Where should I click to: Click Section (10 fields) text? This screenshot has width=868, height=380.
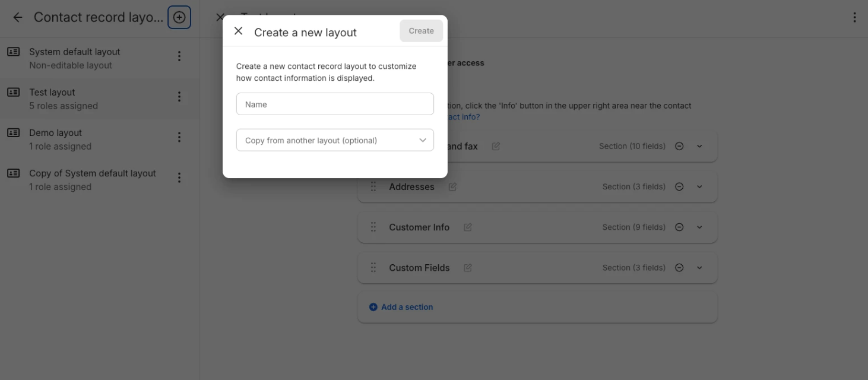pos(632,146)
